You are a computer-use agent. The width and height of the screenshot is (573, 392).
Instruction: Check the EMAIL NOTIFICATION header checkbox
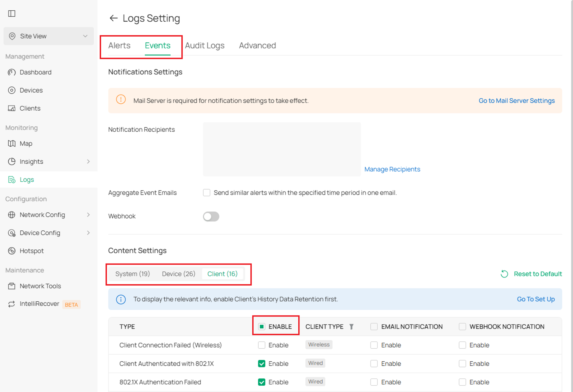(x=374, y=326)
